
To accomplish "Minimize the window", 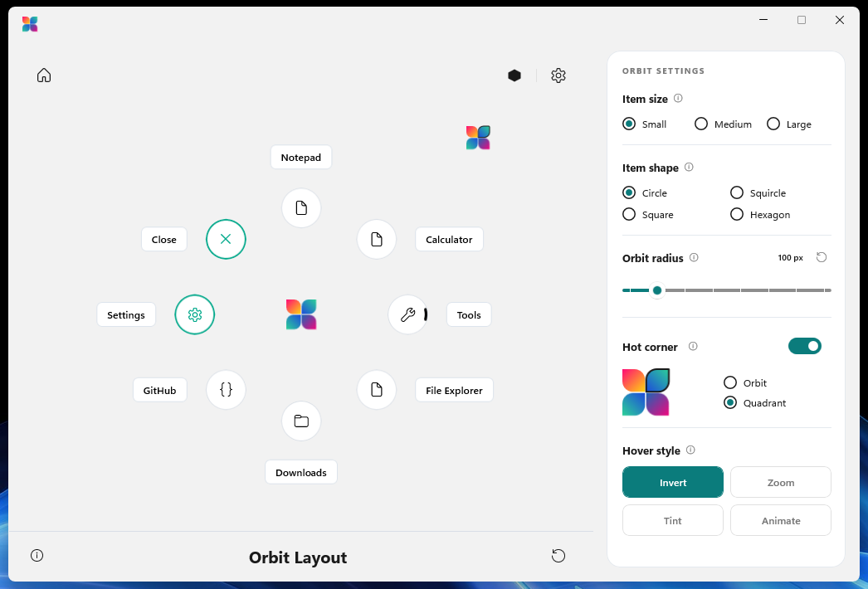I will [763, 20].
